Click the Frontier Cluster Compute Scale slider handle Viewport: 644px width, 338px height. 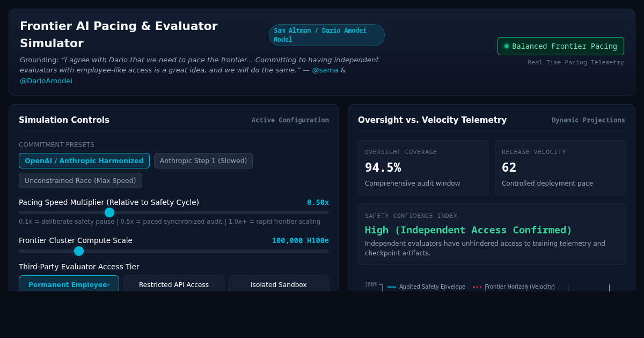click(79, 251)
